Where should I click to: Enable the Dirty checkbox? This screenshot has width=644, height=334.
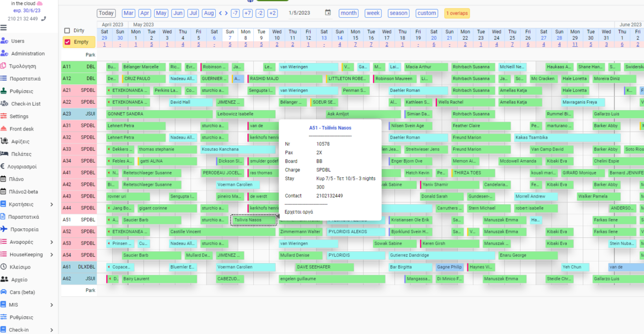pyautogui.click(x=67, y=31)
